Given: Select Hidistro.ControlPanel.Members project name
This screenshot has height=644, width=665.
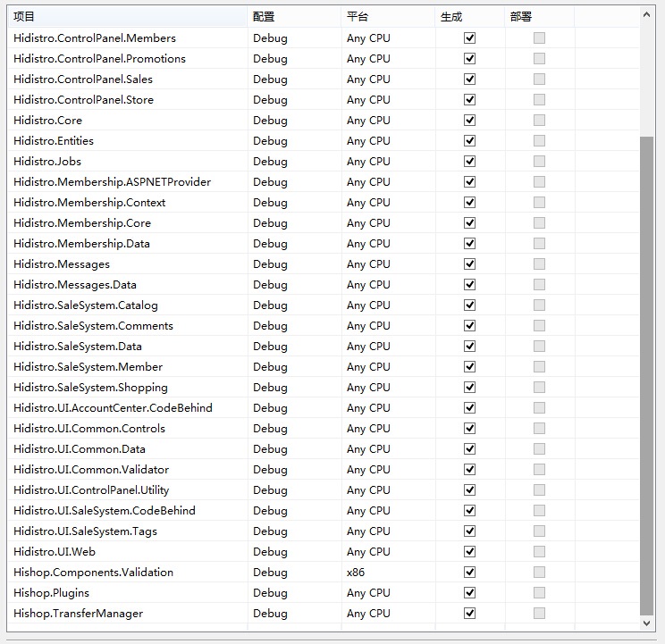Looking at the screenshot, I should [x=95, y=38].
